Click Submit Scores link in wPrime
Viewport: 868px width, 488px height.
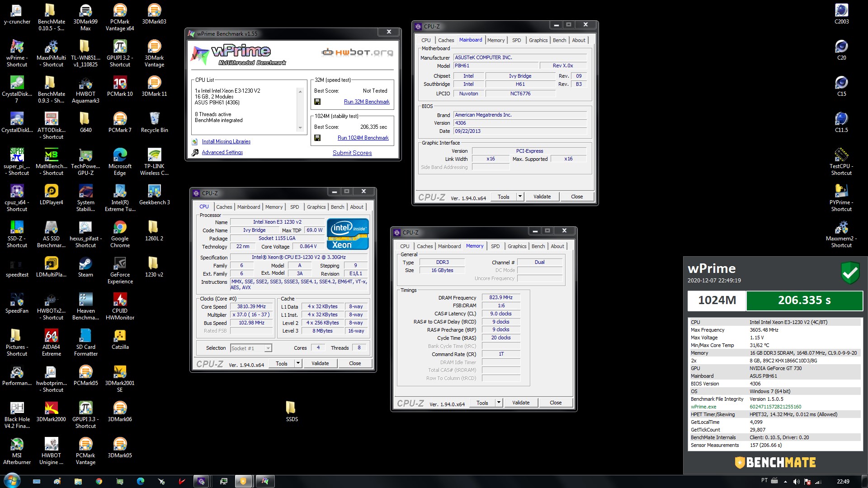click(x=352, y=153)
